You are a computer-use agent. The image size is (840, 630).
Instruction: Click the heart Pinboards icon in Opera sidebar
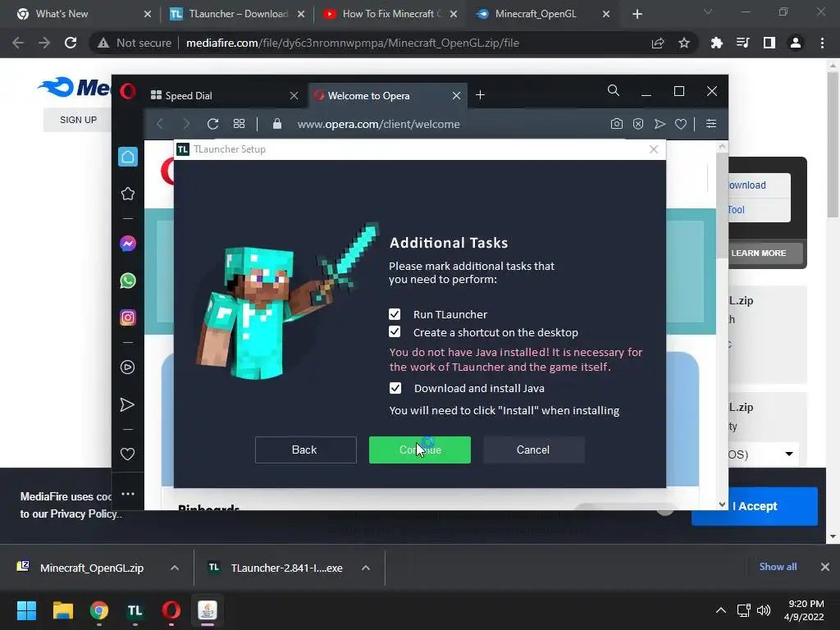point(127,454)
